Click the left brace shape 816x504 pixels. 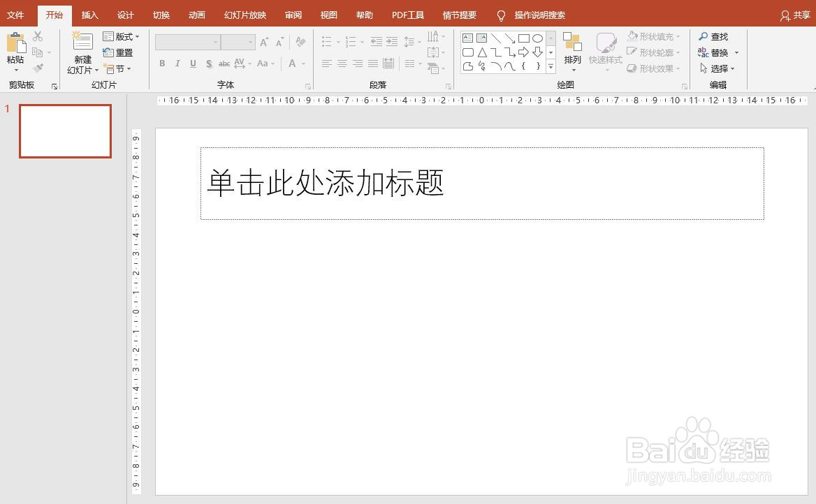coord(523,67)
